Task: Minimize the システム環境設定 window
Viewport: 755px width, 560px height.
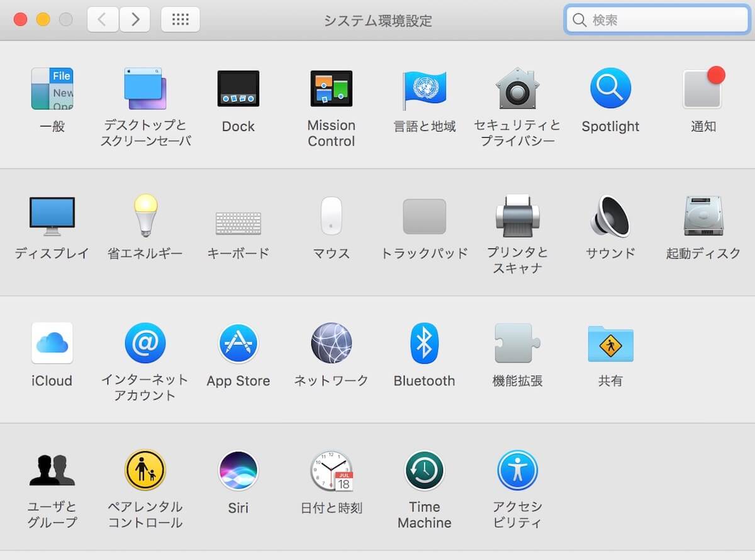Action: tap(43, 20)
